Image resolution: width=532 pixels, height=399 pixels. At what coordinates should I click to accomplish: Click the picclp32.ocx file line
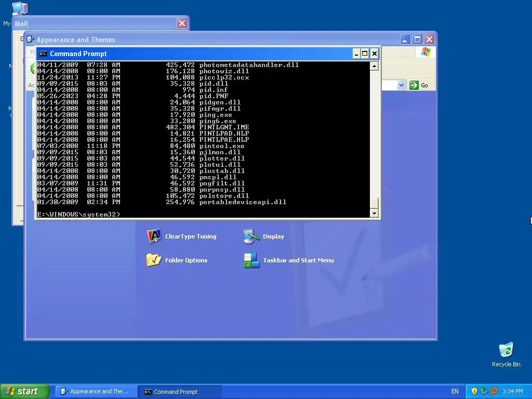point(143,77)
